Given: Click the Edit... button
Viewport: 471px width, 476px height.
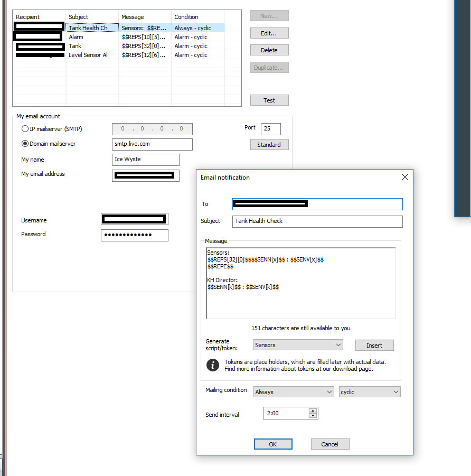Looking at the screenshot, I should pyautogui.click(x=269, y=33).
